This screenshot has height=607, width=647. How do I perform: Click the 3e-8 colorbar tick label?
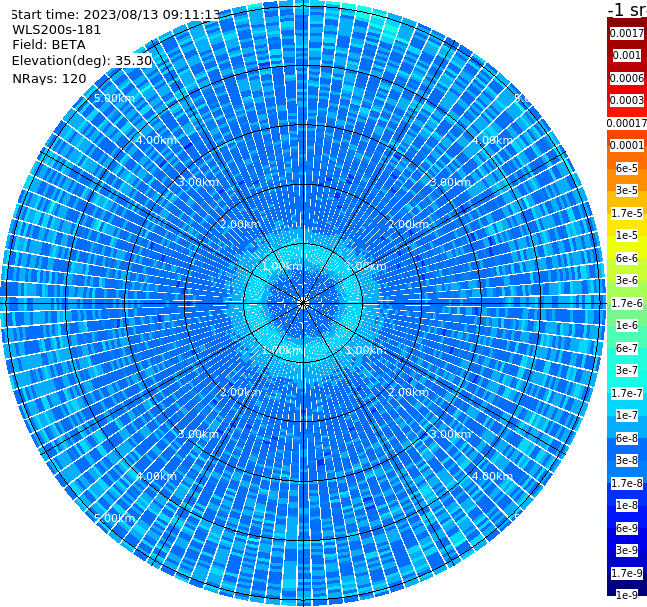pos(627,460)
